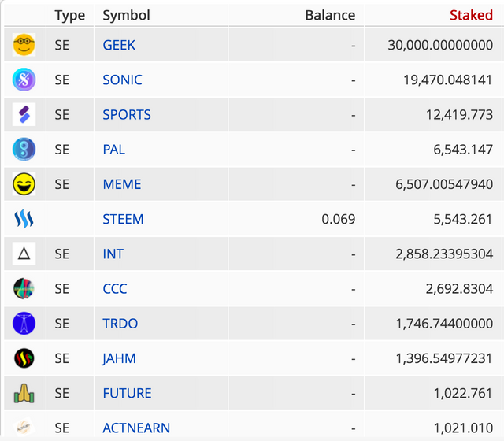Sort by the Symbol column header
The height and width of the screenshot is (441, 504).
coord(126,15)
